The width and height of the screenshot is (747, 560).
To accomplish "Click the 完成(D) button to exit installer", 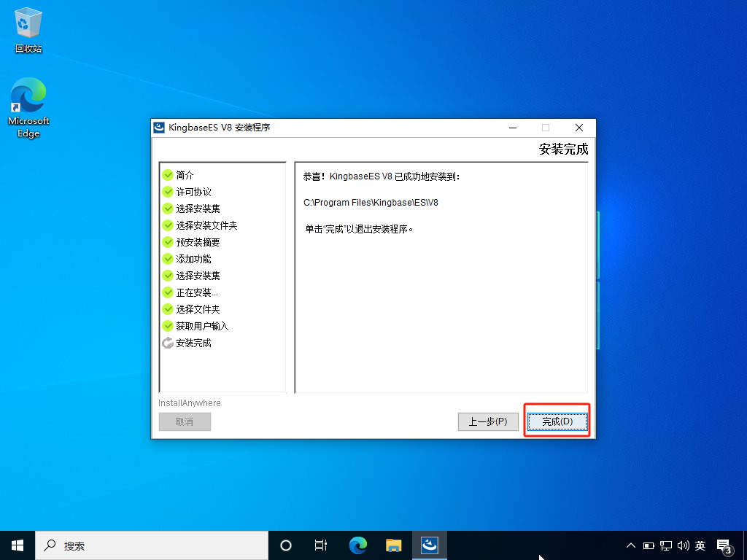I will [557, 421].
